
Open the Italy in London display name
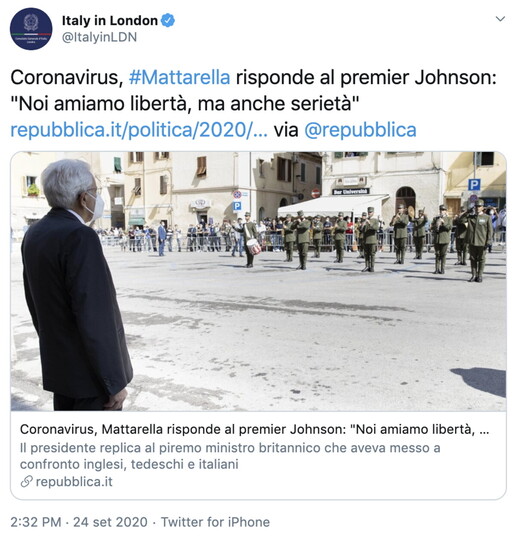coord(110,20)
